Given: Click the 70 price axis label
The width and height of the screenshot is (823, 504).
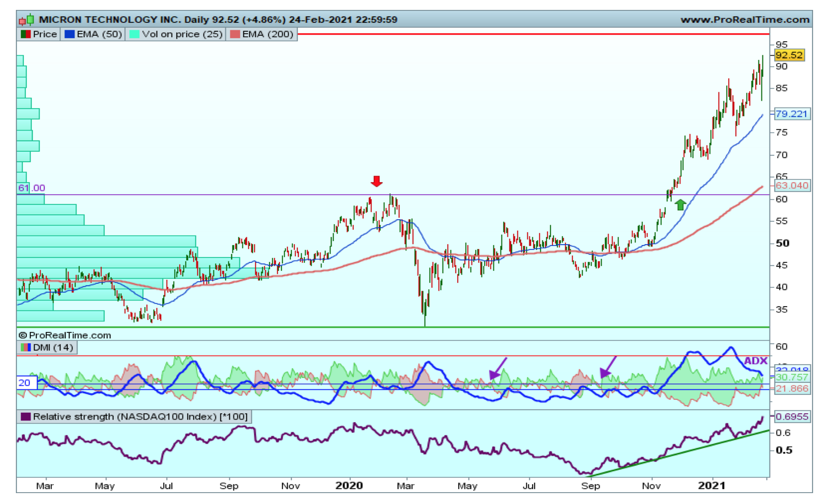Looking at the screenshot, I should click(781, 155).
